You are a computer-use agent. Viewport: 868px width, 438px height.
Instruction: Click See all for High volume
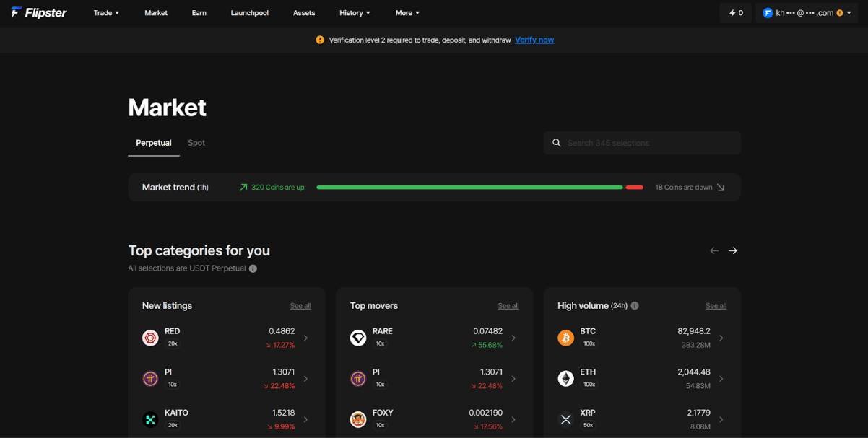[716, 306]
